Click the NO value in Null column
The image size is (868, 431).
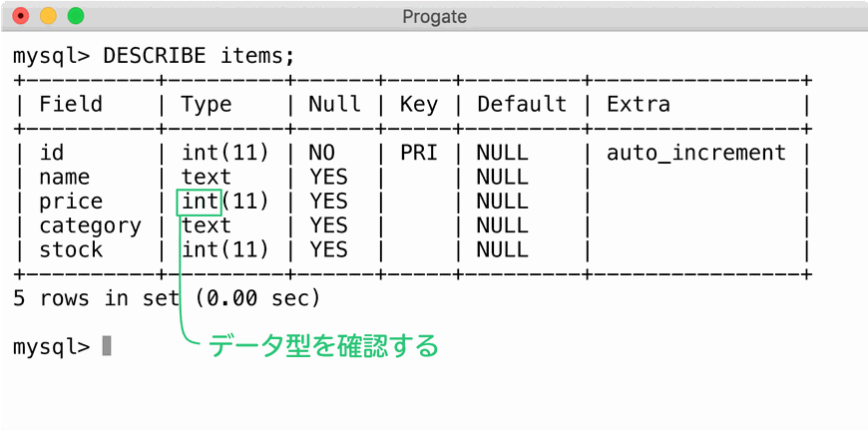click(x=321, y=153)
